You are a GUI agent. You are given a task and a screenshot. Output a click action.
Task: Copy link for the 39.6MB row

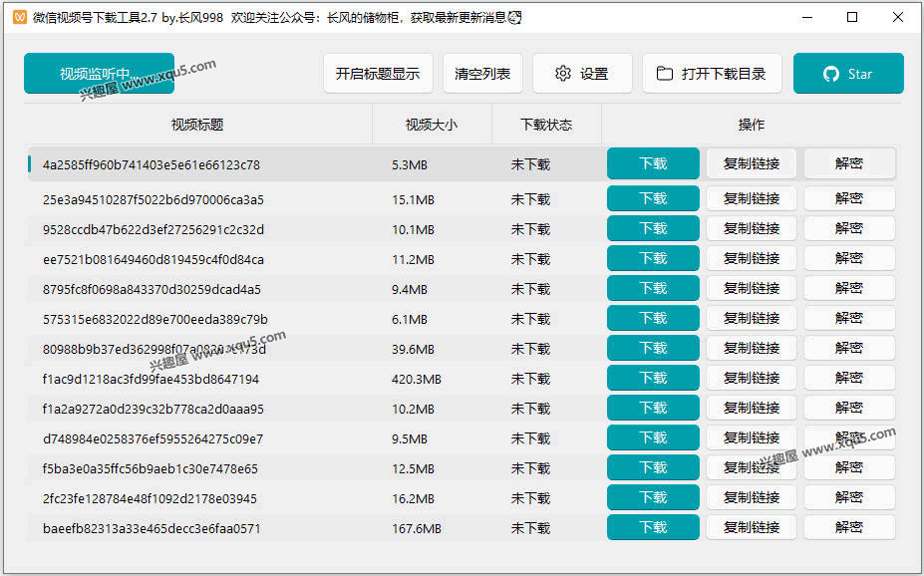(752, 349)
